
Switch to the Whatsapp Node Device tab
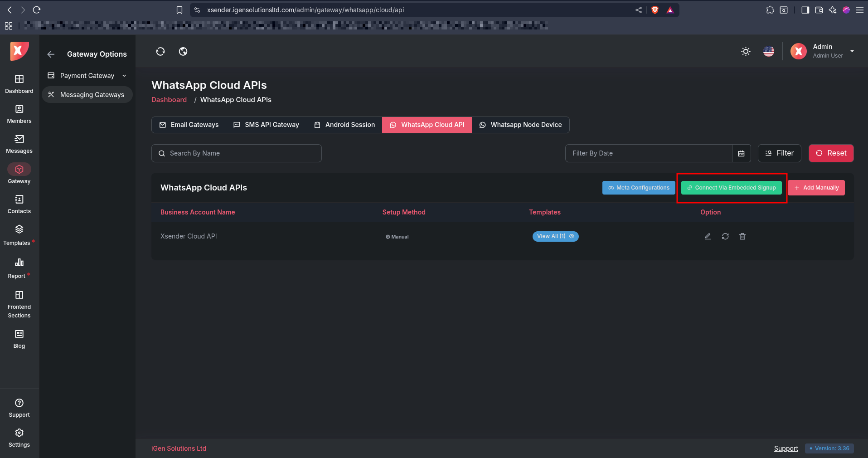point(520,125)
